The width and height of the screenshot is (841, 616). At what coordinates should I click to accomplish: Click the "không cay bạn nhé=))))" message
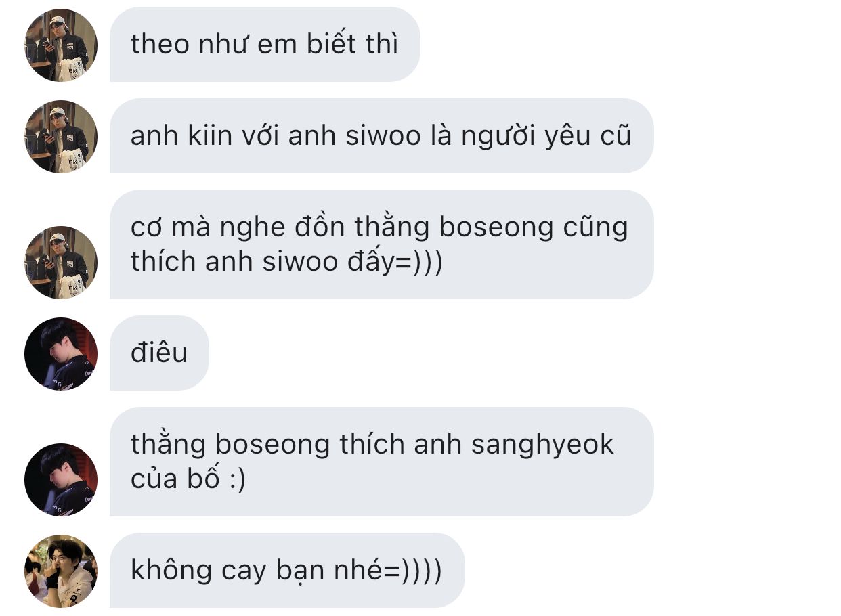pyautogui.click(x=287, y=571)
